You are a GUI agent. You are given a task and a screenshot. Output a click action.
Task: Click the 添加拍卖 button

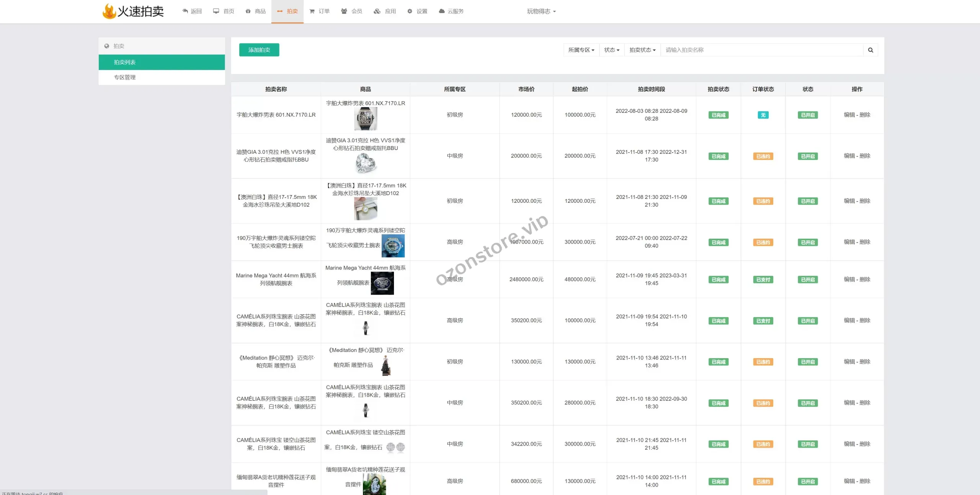click(259, 50)
